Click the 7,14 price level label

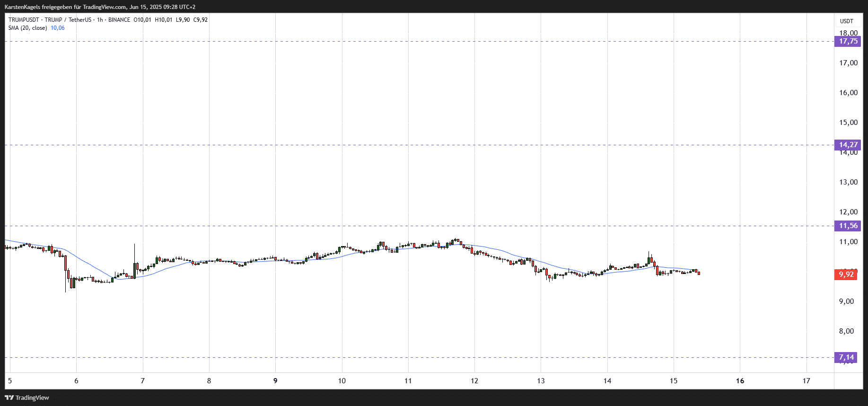coord(846,357)
